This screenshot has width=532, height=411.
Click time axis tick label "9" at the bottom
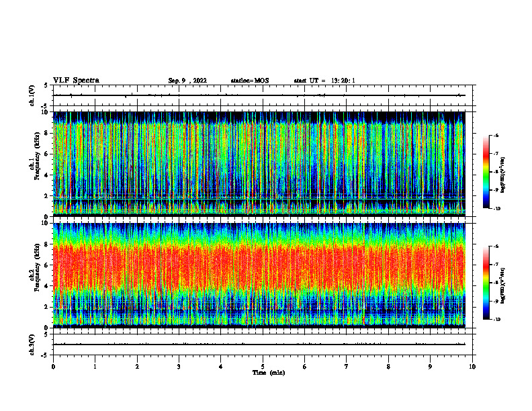coord(430,367)
